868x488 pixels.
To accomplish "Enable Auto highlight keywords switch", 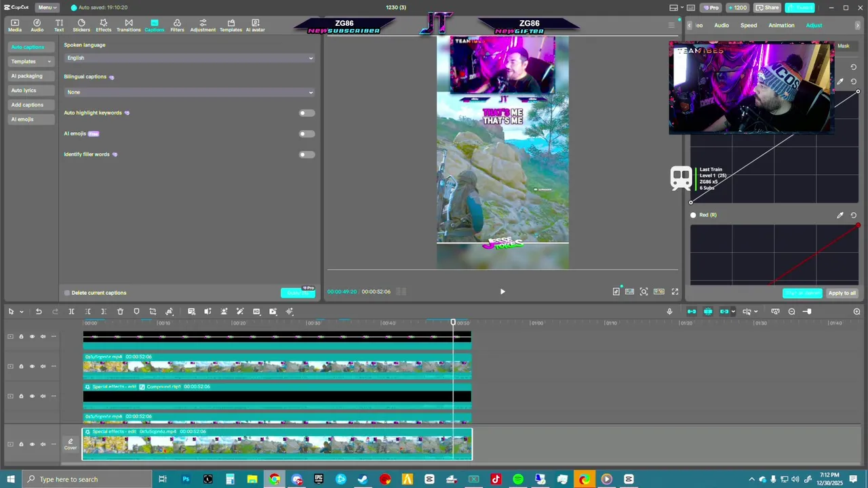I will pyautogui.click(x=307, y=113).
